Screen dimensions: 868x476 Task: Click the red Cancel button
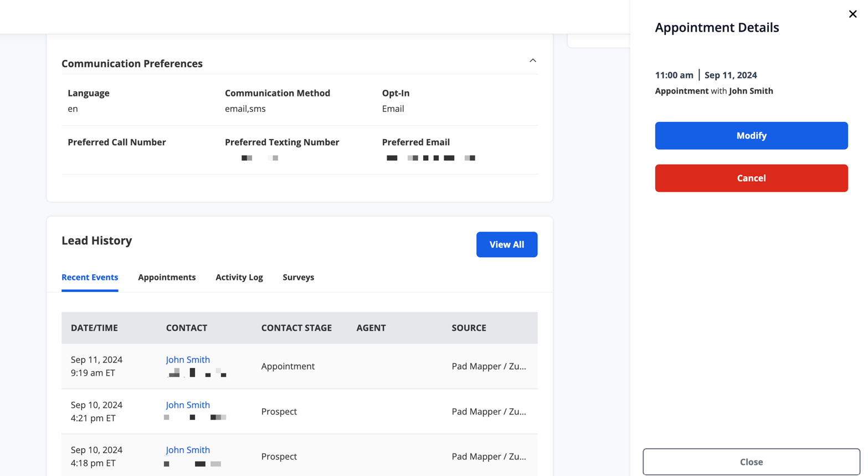pyautogui.click(x=751, y=178)
